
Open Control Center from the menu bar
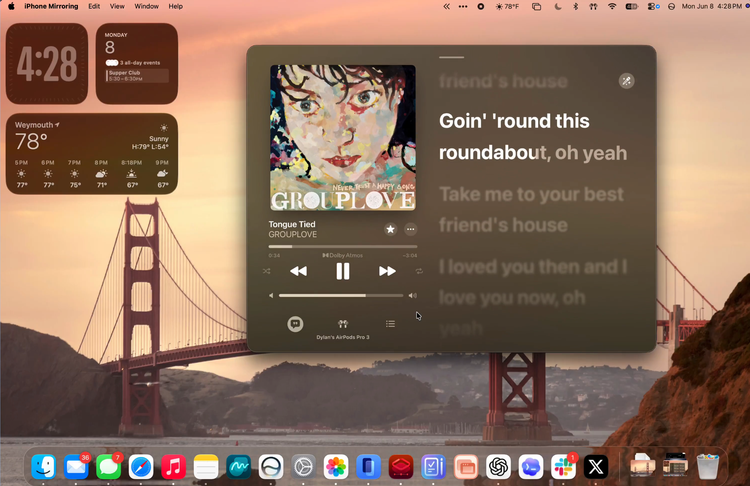click(652, 6)
